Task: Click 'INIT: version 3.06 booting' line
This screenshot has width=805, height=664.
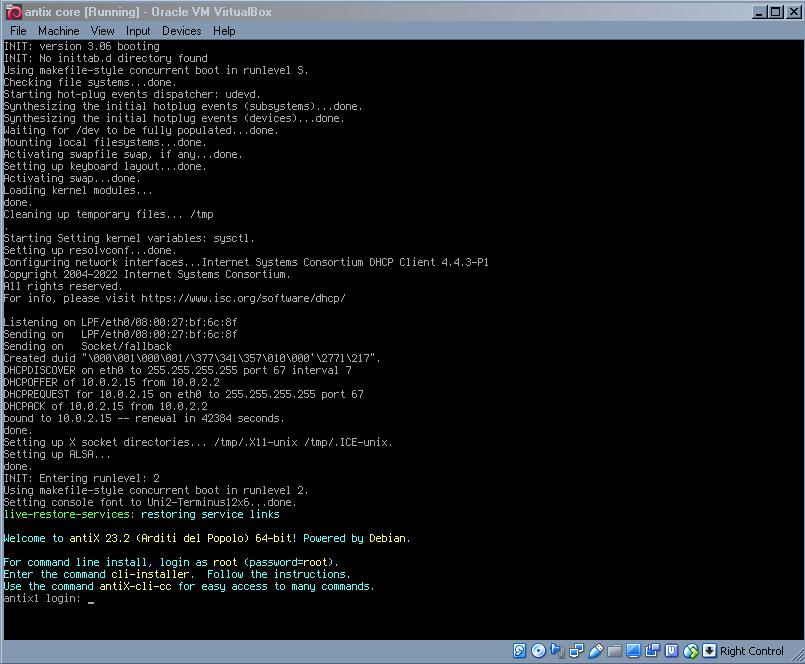Action: pos(81,46)
